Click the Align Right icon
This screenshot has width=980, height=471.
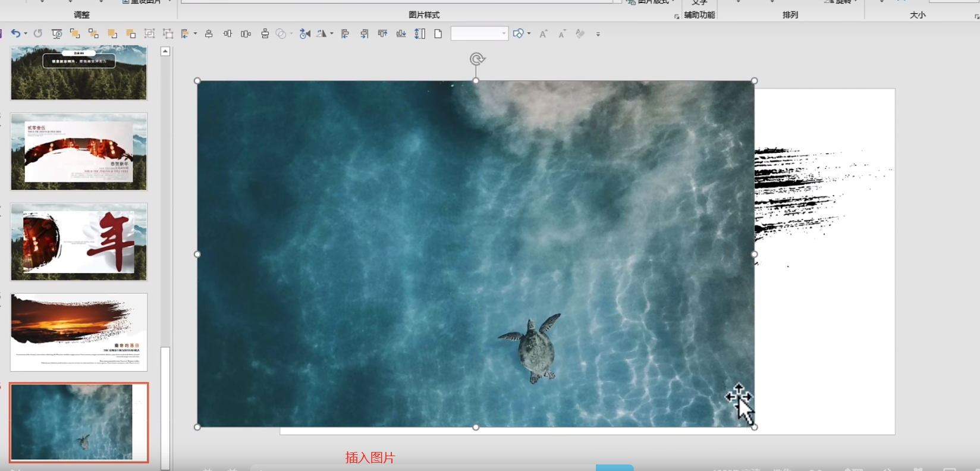(x=364, y=34)
